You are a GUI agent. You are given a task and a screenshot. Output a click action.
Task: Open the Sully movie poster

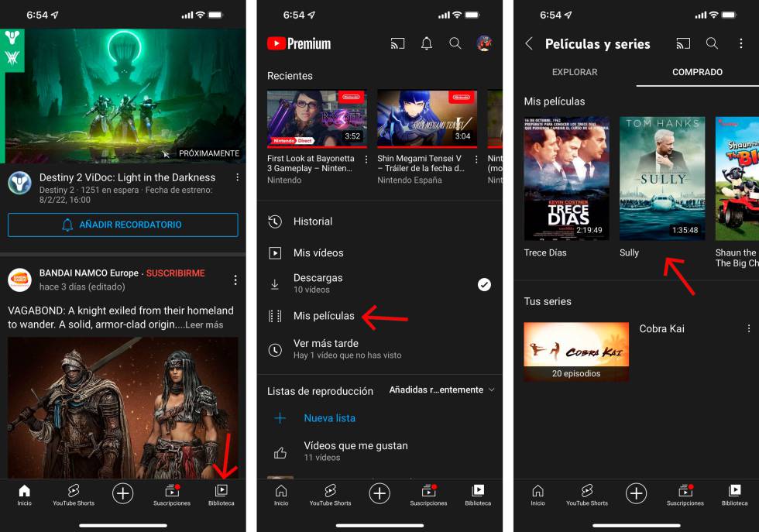click(x=662, y=178)
